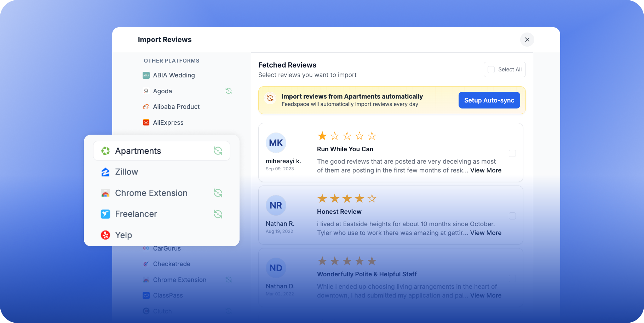Enable the Select All checkbox
644x323 pixels.
491,70
